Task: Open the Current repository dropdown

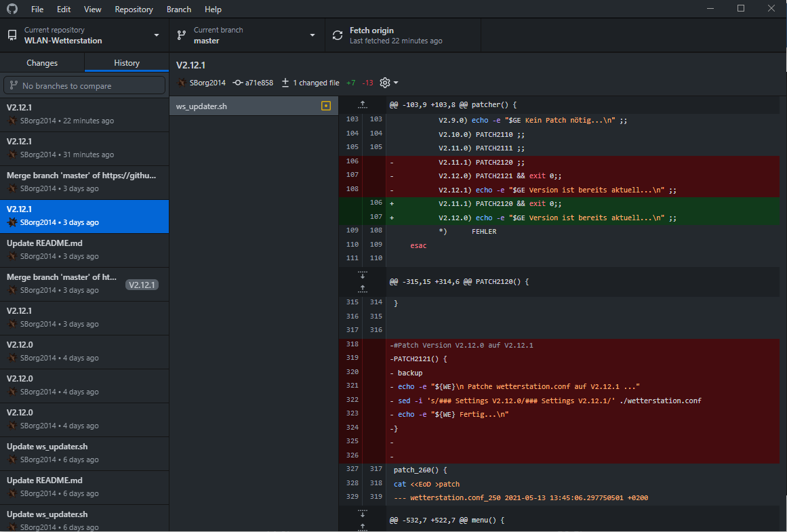Action: (84, 35)
